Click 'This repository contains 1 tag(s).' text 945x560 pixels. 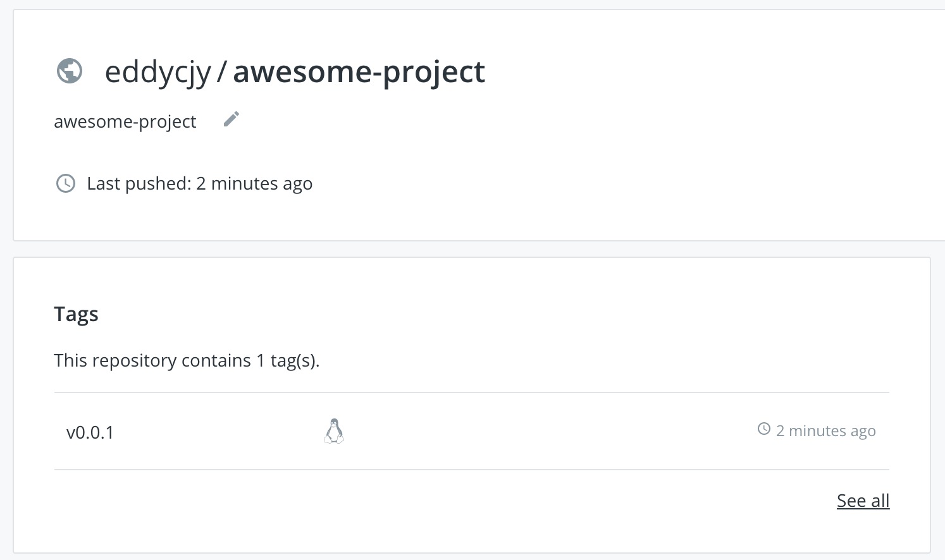[x=187, y=360]
